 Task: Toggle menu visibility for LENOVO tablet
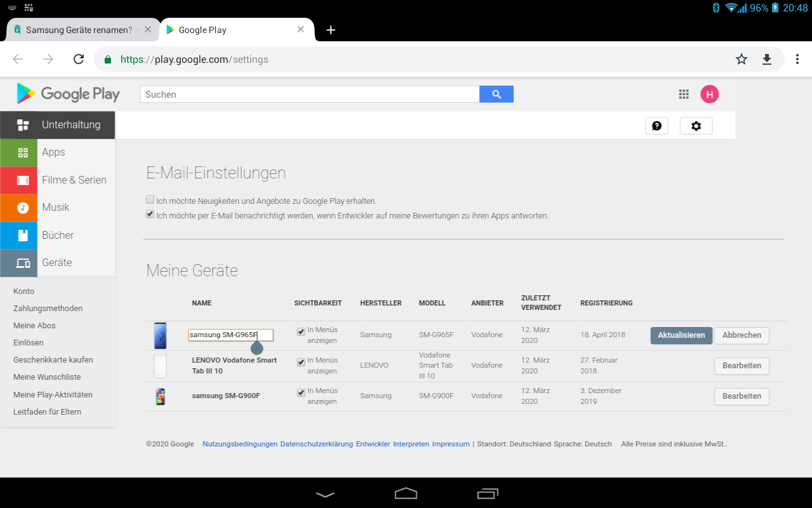point(301,362)
